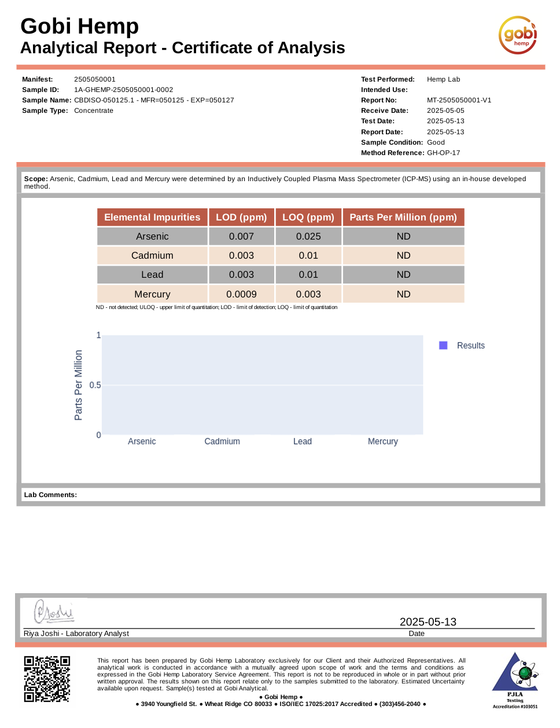Click the Mercury label on chart axis
The image size is (560, 728).
(x=382, y=442)
